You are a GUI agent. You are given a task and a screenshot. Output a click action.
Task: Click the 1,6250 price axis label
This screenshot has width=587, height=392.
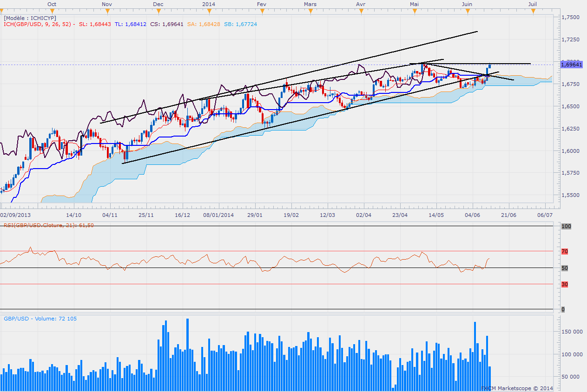point(570,129)
